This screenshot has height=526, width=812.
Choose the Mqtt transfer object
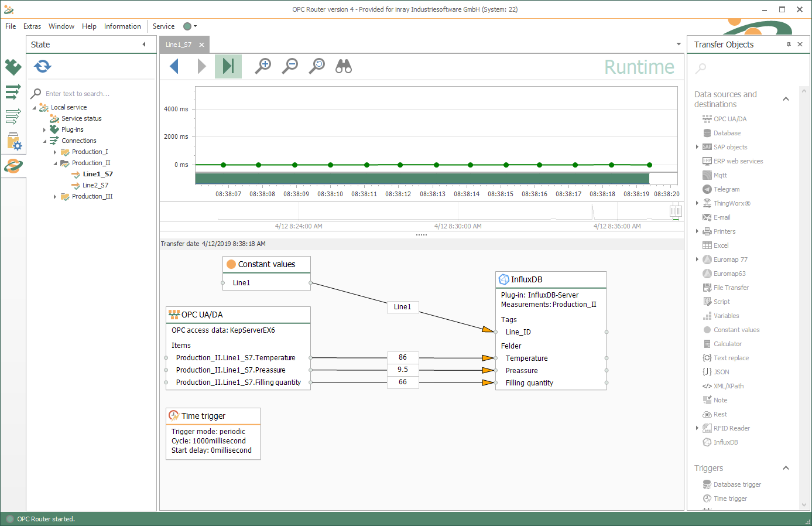tap(720, 175)
